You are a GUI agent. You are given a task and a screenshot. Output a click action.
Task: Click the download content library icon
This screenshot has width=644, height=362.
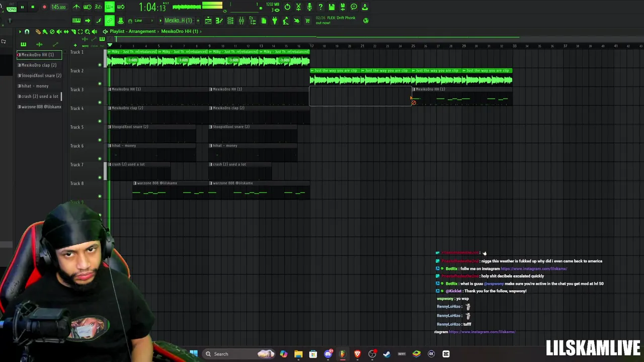click(365, 7)
